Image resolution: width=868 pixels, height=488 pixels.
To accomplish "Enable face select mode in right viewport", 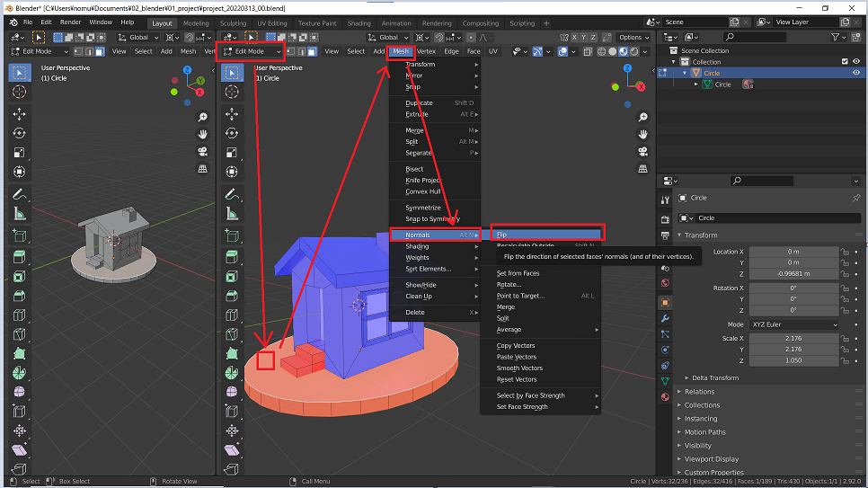I will coord(312,51).
